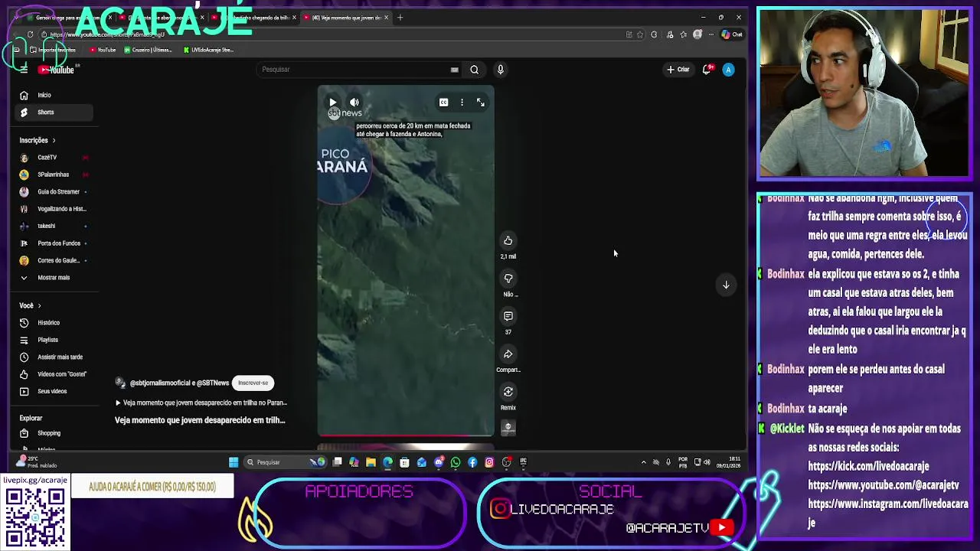Open Discord from the taskbar
The width and height of the screenshot is (980, 551).
coord(439,462)
